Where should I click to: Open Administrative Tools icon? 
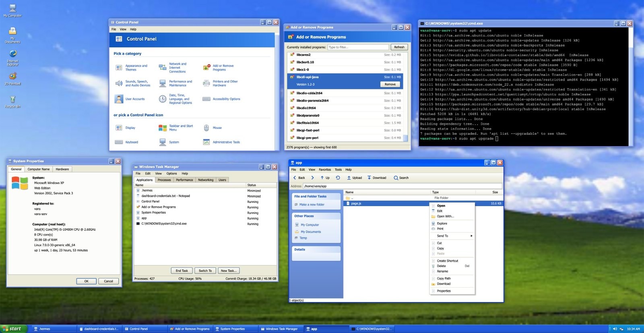pyautogui.click(x=206, y=142)
